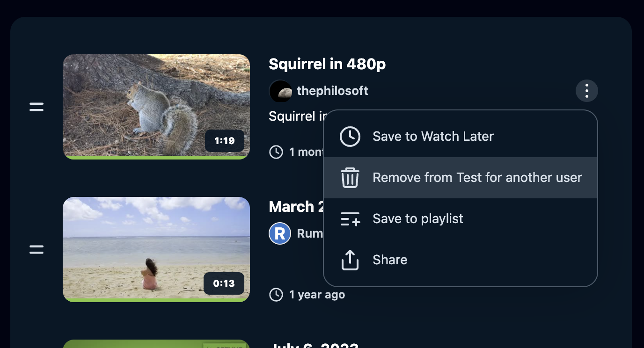644x348 pixels.
Task: Click the 1:19 duration badge
Action: point(224,141)
